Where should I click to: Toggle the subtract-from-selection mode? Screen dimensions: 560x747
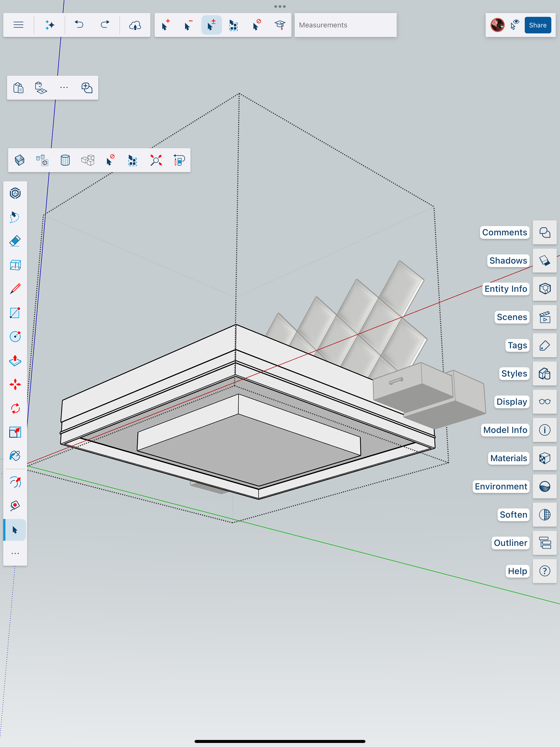[188, 25]
